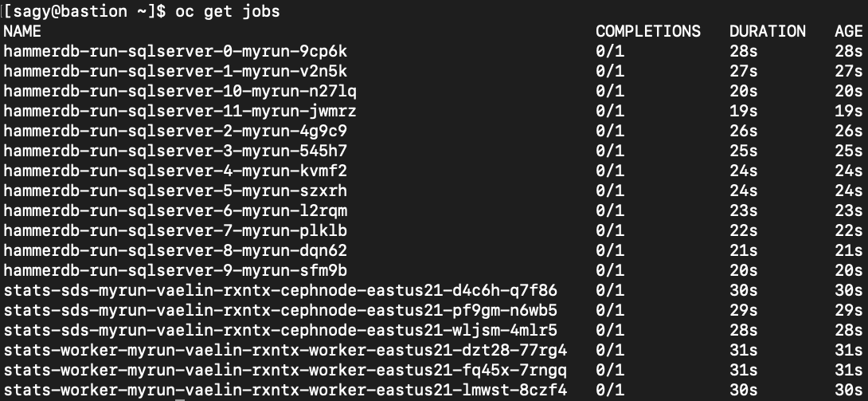Viewport: 868px width, 401px height.
Task: Click job name hammerdb-run-sqlserver-10-myrun-n27lq
Action: (x=180, y=92)
